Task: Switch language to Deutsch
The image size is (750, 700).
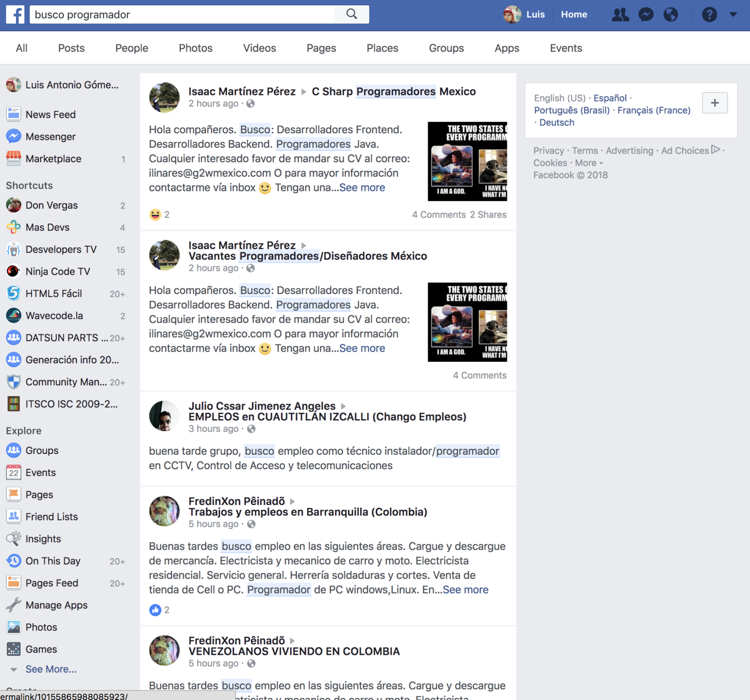Action: [x=557, y=123]
